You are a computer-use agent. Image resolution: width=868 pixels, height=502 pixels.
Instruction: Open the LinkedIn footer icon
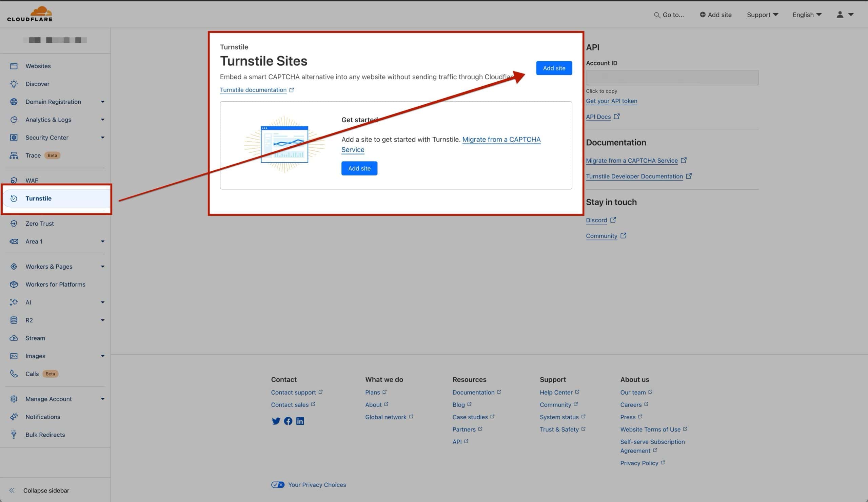300,421
